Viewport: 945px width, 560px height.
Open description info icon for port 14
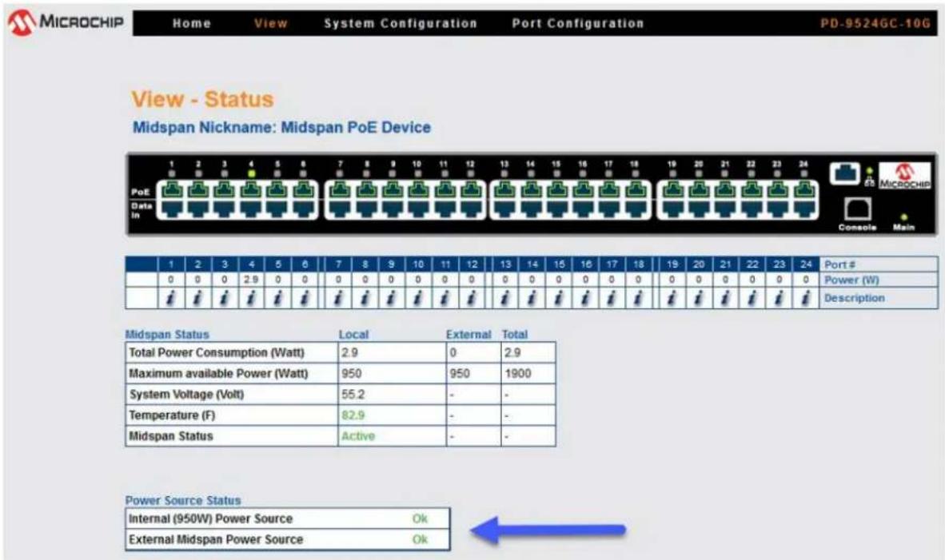click(532, 298)
